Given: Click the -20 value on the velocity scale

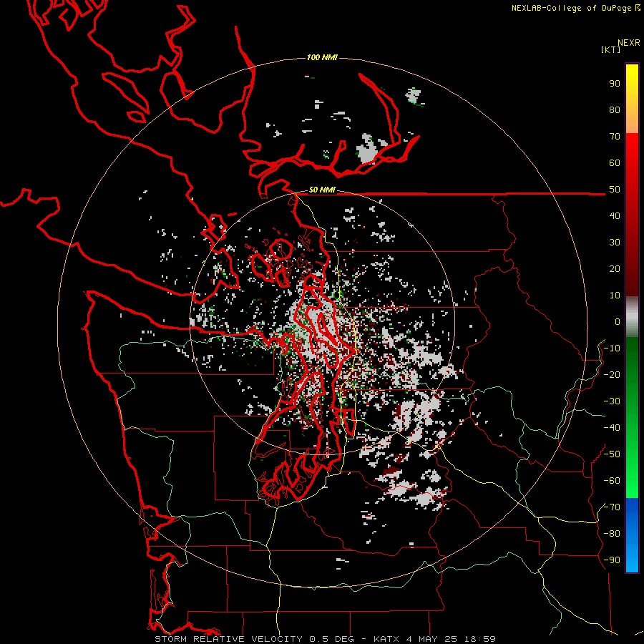Looking at the screenshot, I should tap(612, 375).
